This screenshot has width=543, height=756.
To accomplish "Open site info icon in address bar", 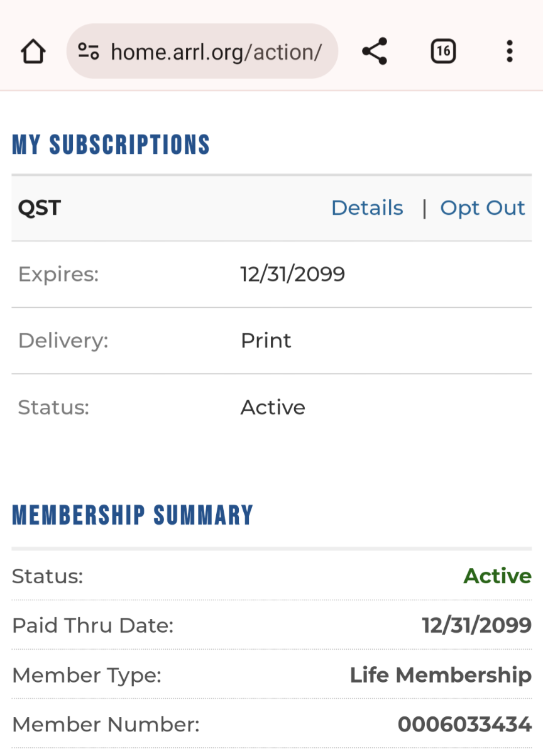I will 89,52.
